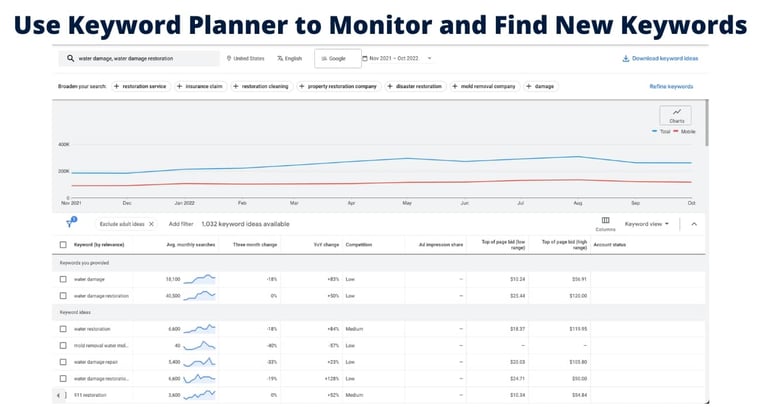Viewport: 761px width, 409px height.
Task: Open trend sparkline for 'water damage'
Action: click(199, 279)
